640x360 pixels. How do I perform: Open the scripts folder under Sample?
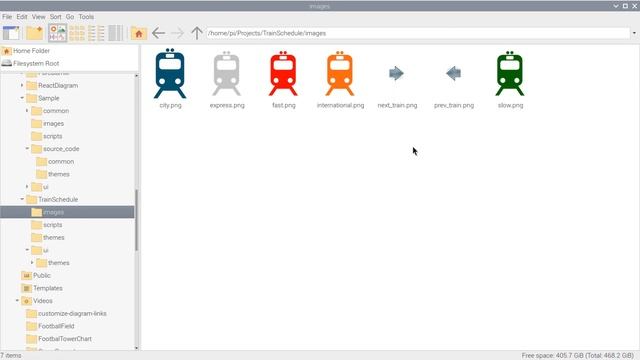47,136
